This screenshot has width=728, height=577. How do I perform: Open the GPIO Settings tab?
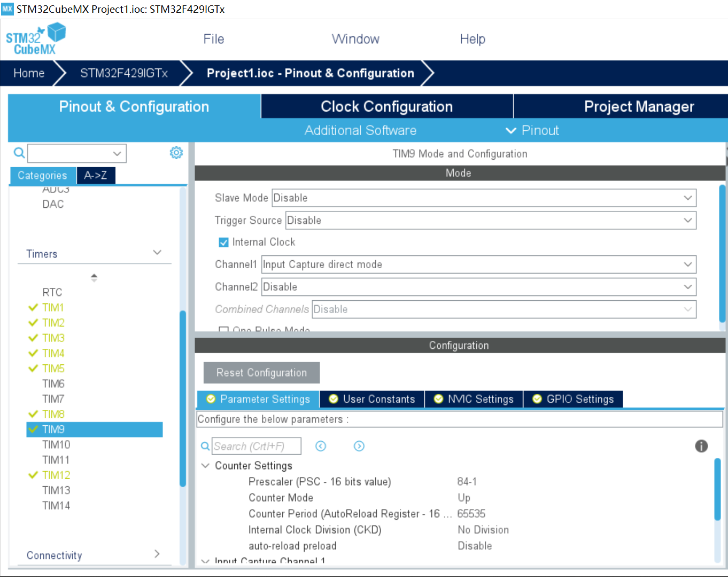573,399
